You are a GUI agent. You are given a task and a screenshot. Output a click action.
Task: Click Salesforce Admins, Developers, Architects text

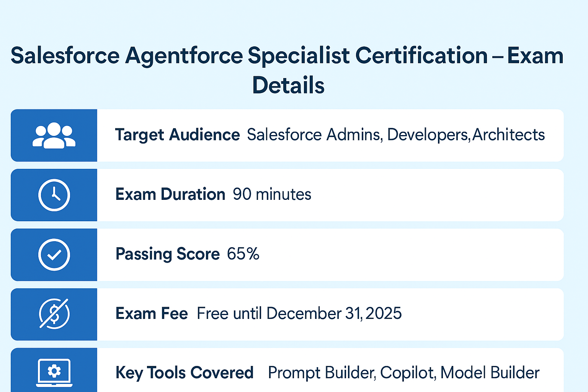(396, 135)
